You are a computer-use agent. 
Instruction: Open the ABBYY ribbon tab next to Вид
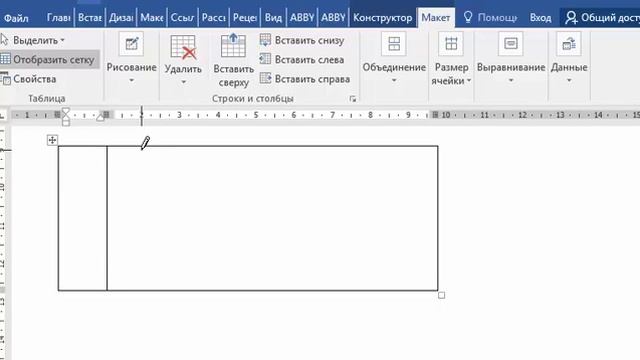click(x=302, y=18)
